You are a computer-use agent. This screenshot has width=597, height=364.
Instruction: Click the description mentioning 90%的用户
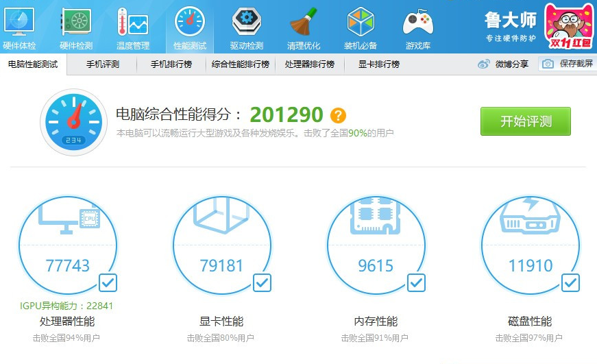pos(255,133)
